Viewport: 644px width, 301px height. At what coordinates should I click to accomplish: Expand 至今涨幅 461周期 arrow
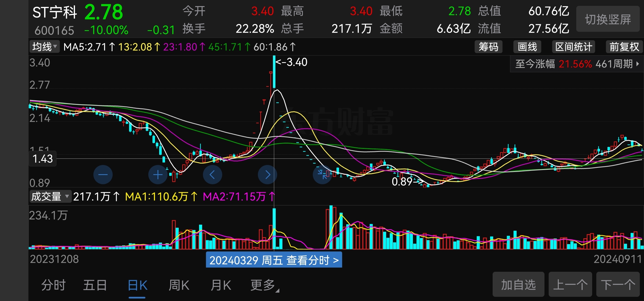(x=638, y=64)
